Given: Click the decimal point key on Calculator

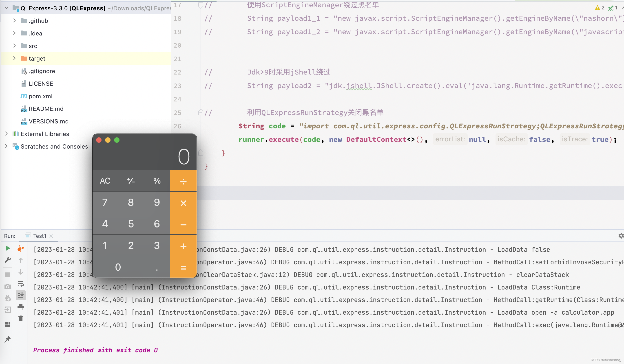Looking at the screenshot, I should tap(157, 267).
